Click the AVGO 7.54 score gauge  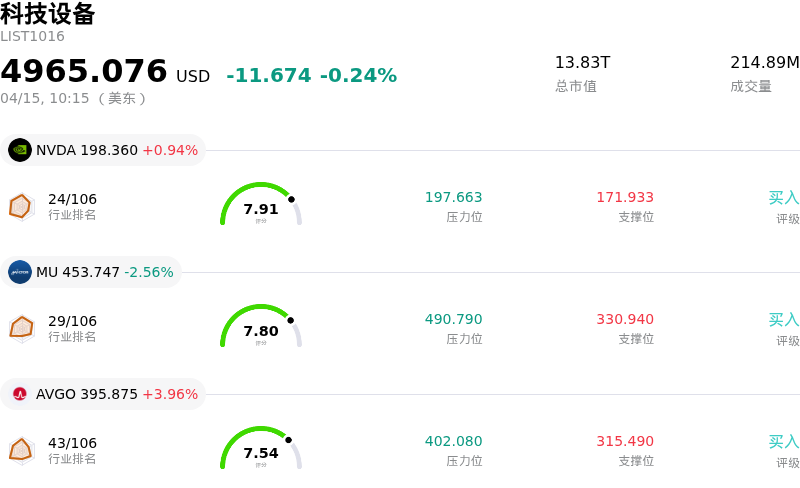pyautogui.click(x=260, y=450)
